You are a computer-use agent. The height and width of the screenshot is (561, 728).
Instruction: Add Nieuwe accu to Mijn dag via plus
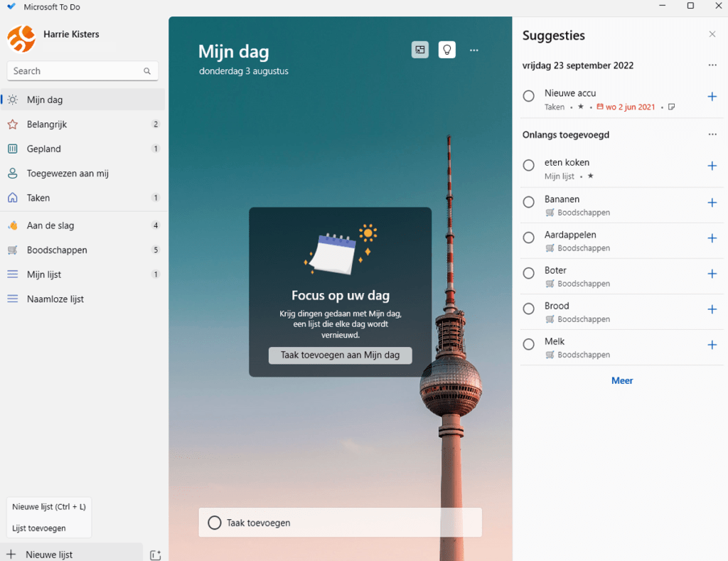click(712, 96)
